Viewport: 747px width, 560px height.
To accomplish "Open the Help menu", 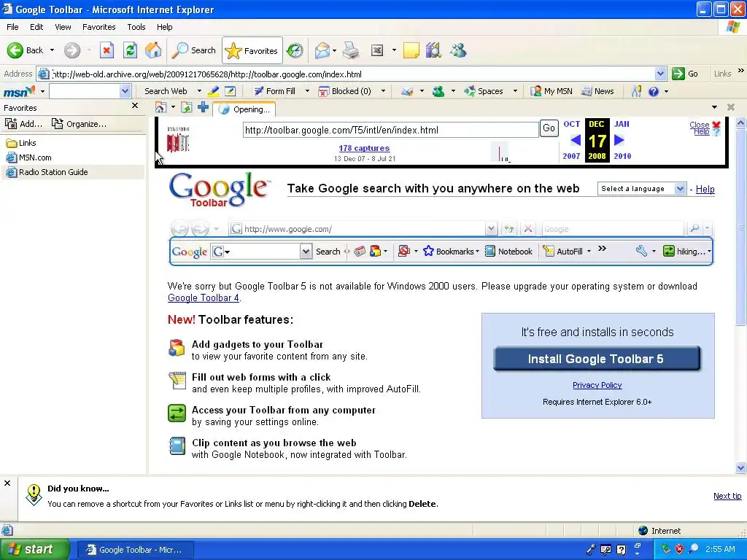I will (164, 27).
